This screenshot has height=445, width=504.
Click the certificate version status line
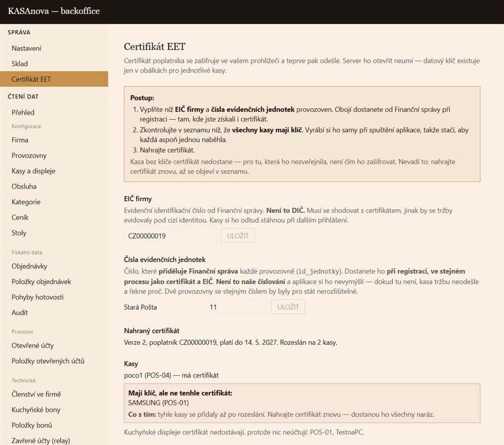coord(231,342)
